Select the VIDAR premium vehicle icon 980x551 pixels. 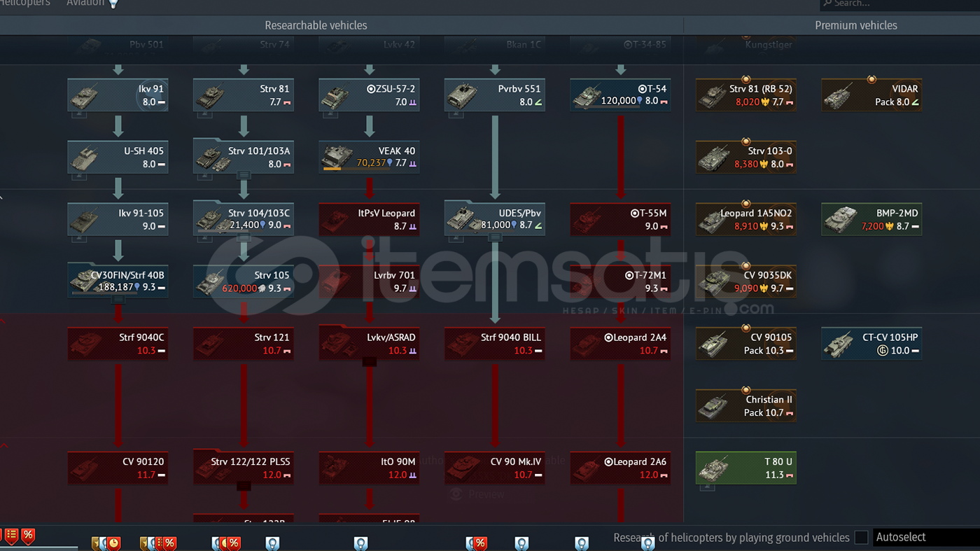[839, 96]
